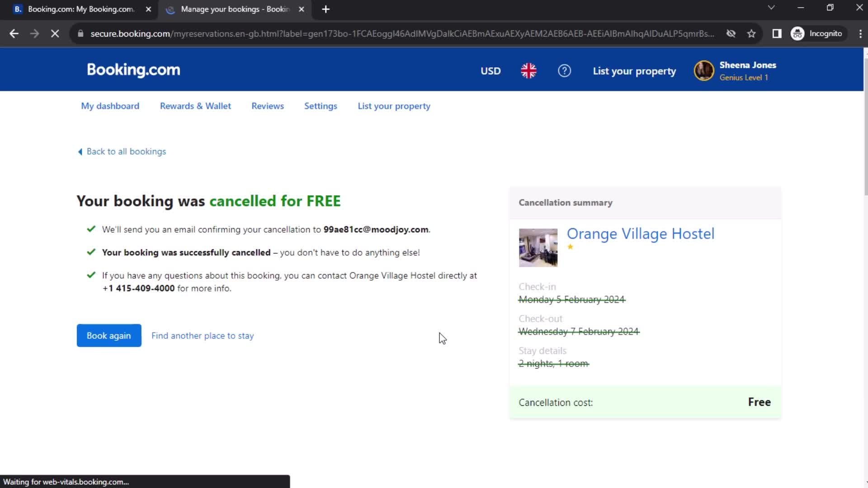Click List your property in blue header
Viewport: 868px width, 488px height.
(x=634, y=71)
